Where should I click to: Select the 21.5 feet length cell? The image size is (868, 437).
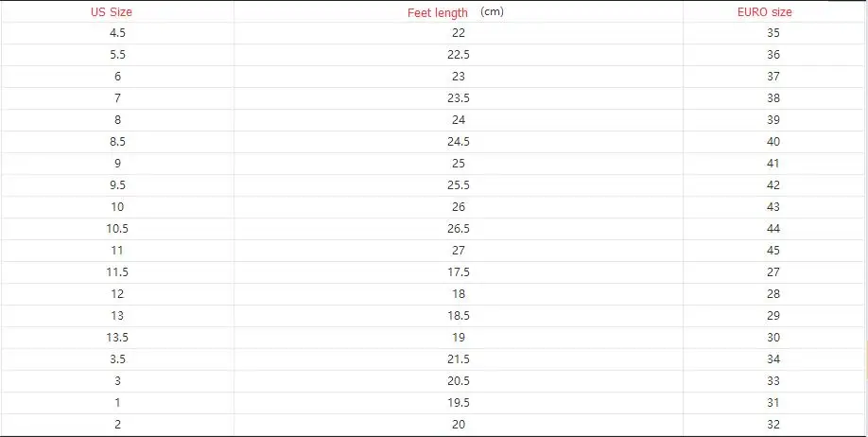459,359
